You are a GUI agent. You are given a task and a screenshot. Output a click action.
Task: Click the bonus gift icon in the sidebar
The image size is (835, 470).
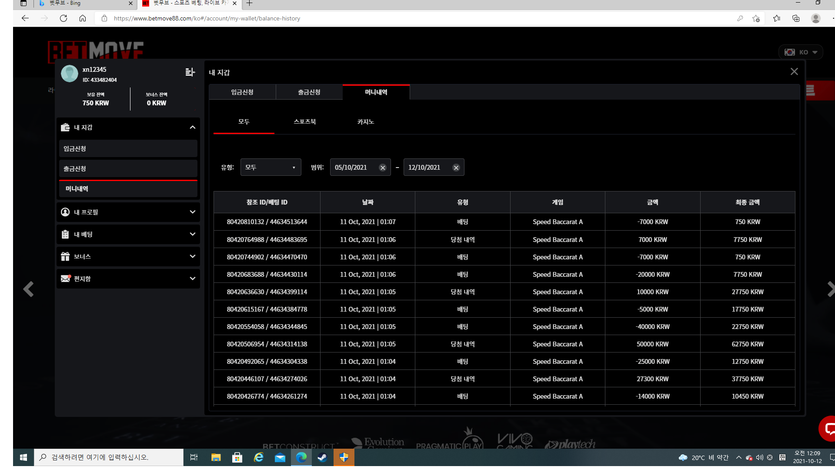click(65, 257)
